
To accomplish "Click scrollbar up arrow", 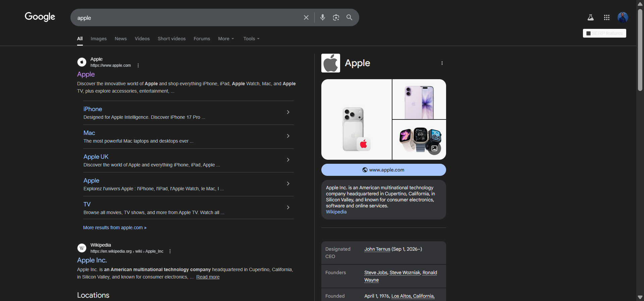I will pyautogui.click(x=640, y=4).
